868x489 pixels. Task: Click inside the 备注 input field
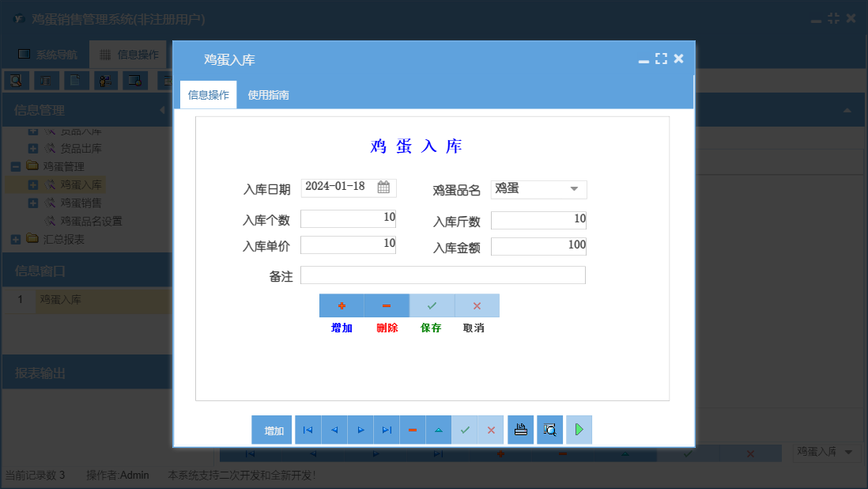click(443, 275)
